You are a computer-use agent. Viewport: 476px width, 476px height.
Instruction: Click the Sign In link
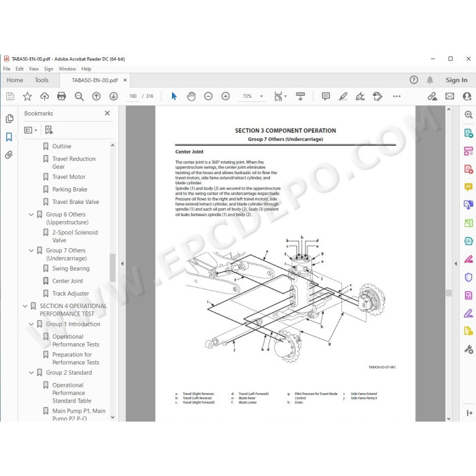[456, 80]
